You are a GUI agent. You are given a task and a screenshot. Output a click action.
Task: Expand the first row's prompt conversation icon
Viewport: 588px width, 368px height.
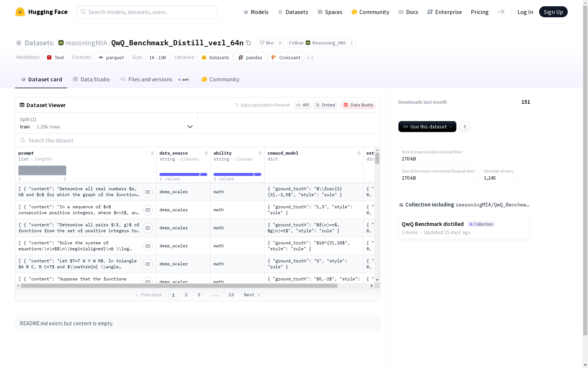pos(148,192)
